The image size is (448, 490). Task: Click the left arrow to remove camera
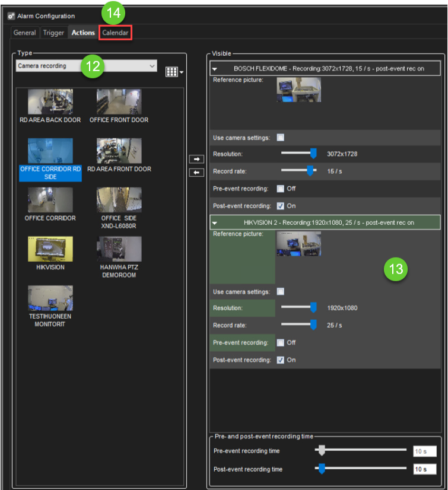tap(195, 172)
